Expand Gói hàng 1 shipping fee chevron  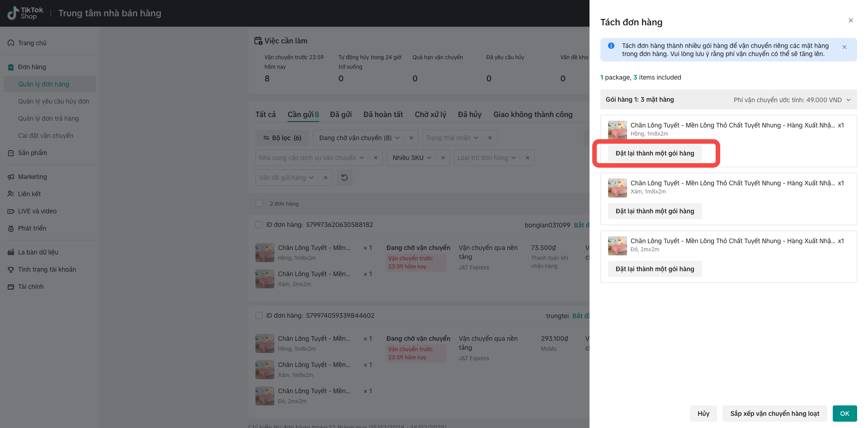click(849, 100)
